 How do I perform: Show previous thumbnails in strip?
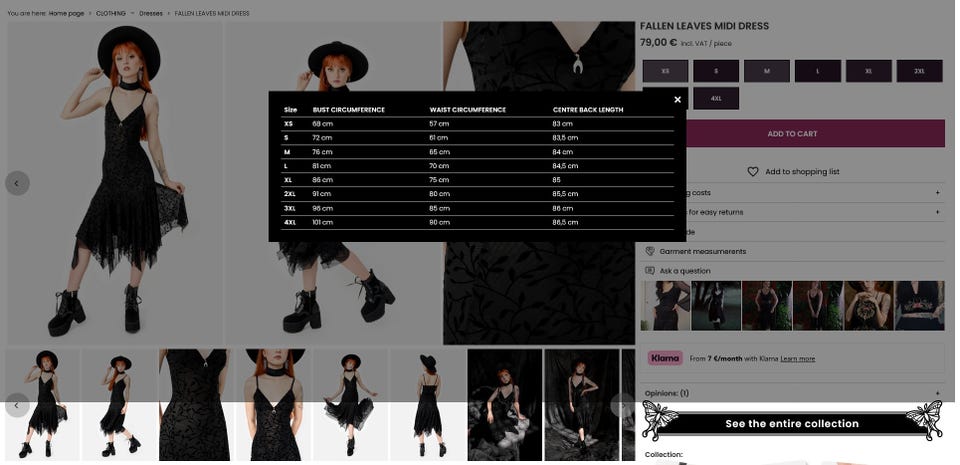click(x=17, y=405)
